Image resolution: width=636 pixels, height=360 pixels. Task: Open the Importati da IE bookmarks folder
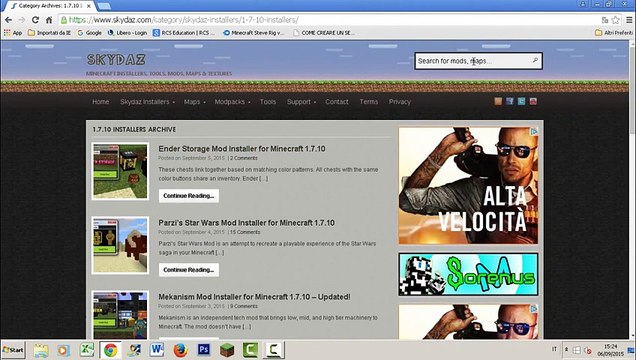pyautogui.click(x=49, y=33)
